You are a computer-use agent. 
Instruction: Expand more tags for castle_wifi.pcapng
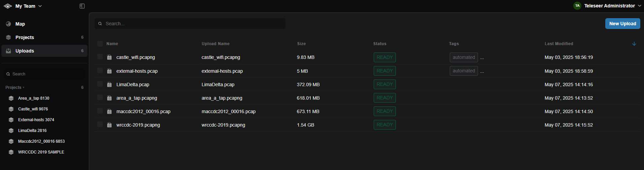482,58
